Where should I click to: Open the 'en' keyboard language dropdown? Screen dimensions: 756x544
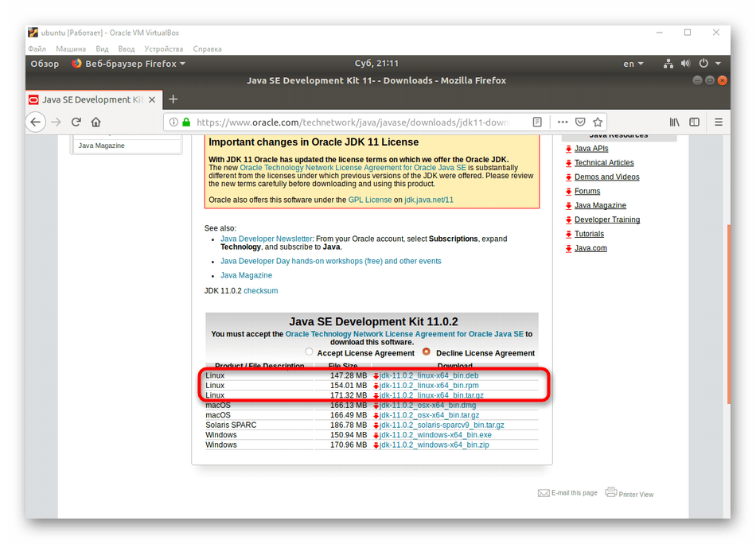[633, 64]
